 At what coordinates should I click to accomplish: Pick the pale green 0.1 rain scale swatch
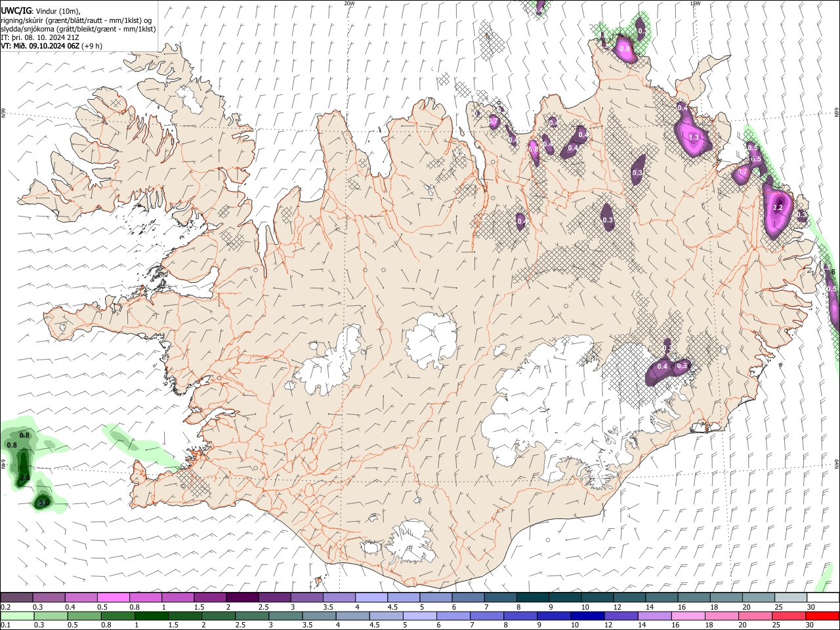16,616
